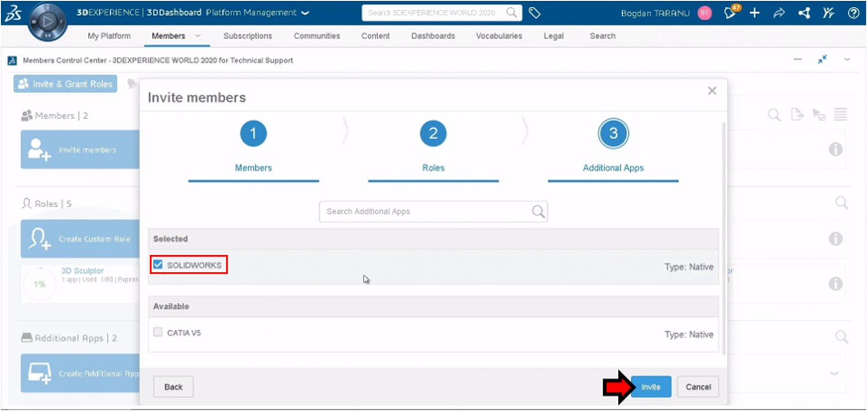Open the 3D Sculptor role link
Viewport: 868px width, 411px height.
82,271
